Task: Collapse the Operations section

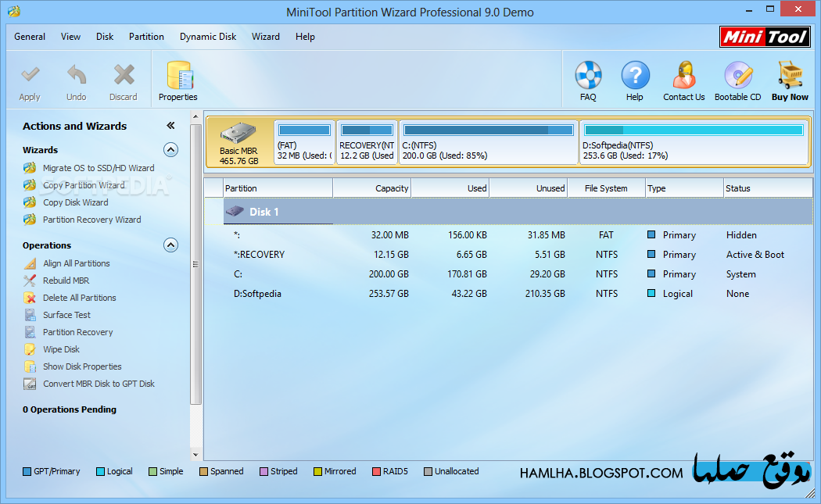Action: point(170,245)
